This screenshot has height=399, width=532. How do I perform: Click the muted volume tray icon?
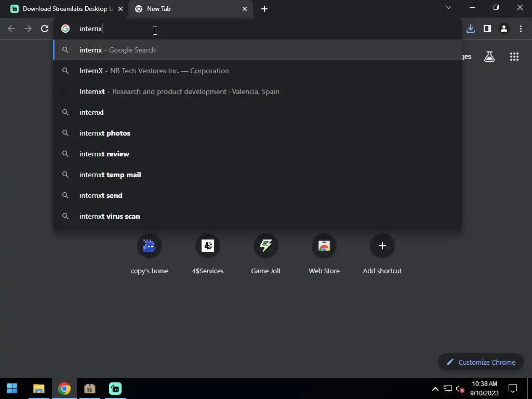tap(460, 389)
